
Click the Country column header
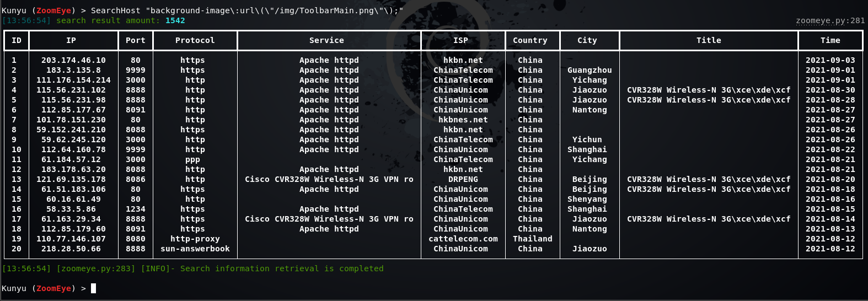[530, 40]
